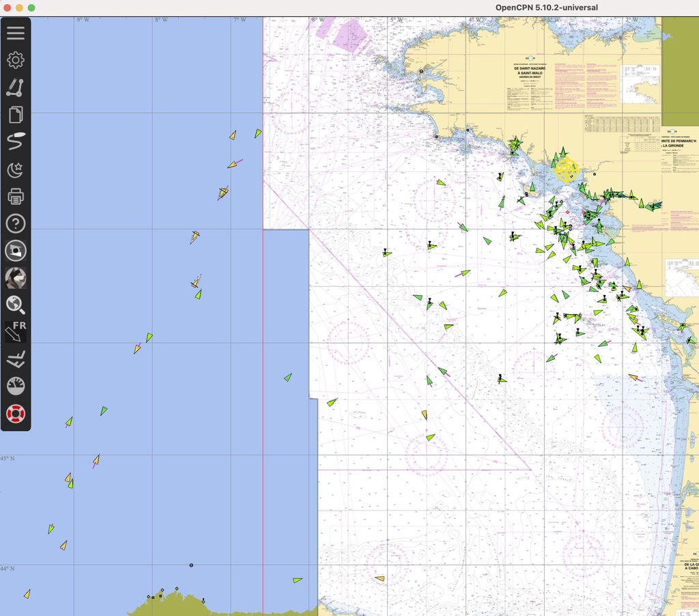The image size is (699, 616).
Task: Click the Print chart icon
Action: [16, 196]
